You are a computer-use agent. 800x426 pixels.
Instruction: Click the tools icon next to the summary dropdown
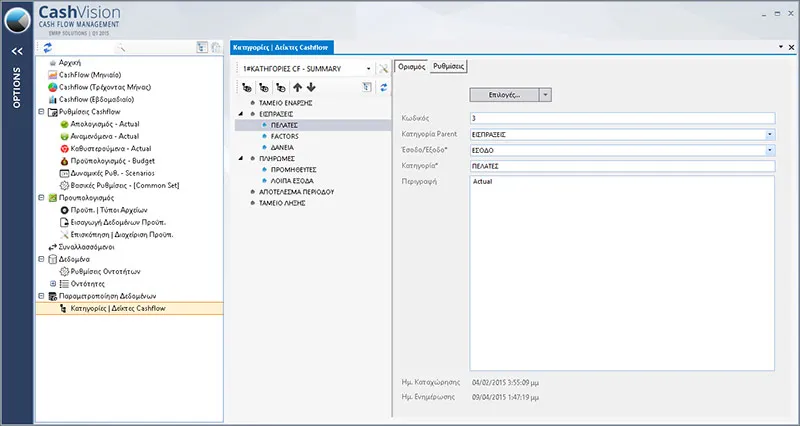[383, 69]
